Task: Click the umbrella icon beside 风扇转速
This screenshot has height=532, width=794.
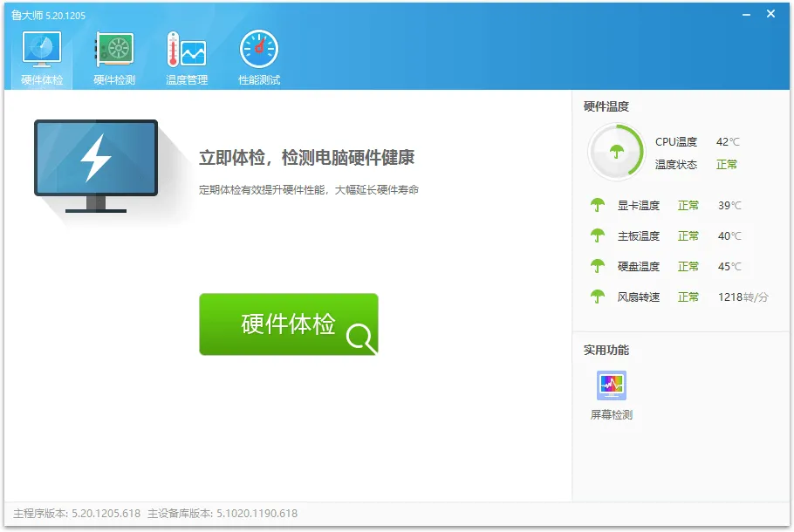Action: pyautogui.click(x=598, y=297)
